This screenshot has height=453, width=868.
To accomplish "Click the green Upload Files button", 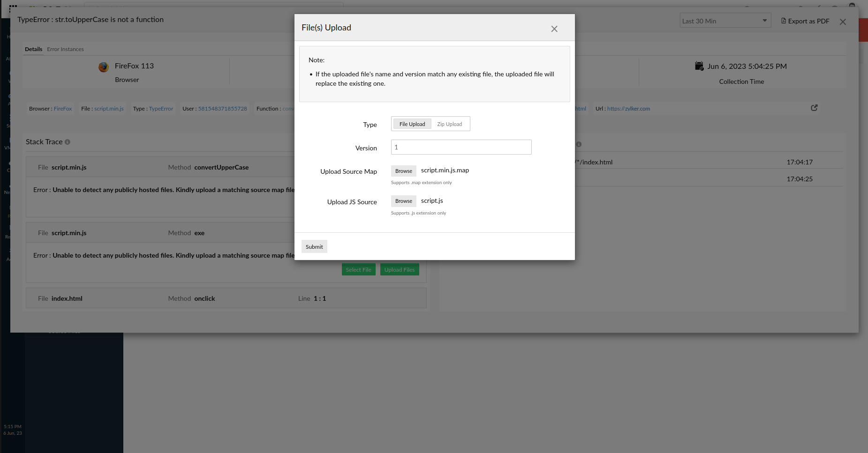I will click(399, 270).
